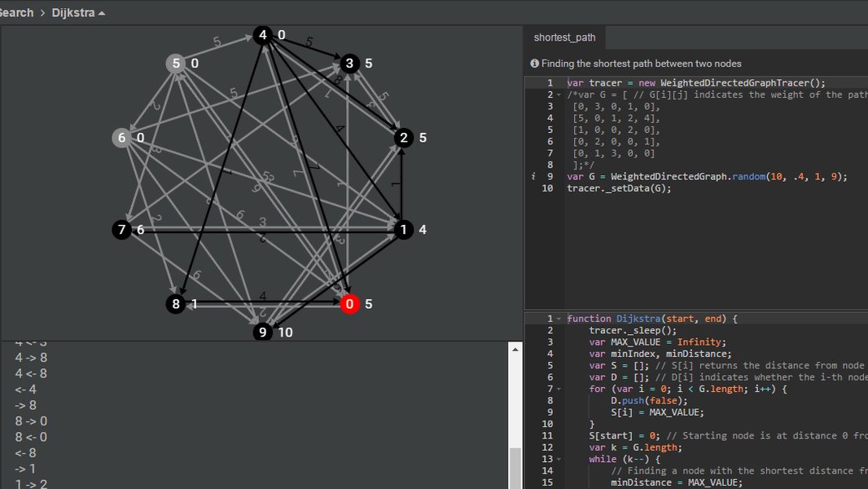Viewport: 868px width, 489px height.
Task: Click the "var tracer = new WeightedDirectedGraphTracer();" line
Action: (696, 82)
